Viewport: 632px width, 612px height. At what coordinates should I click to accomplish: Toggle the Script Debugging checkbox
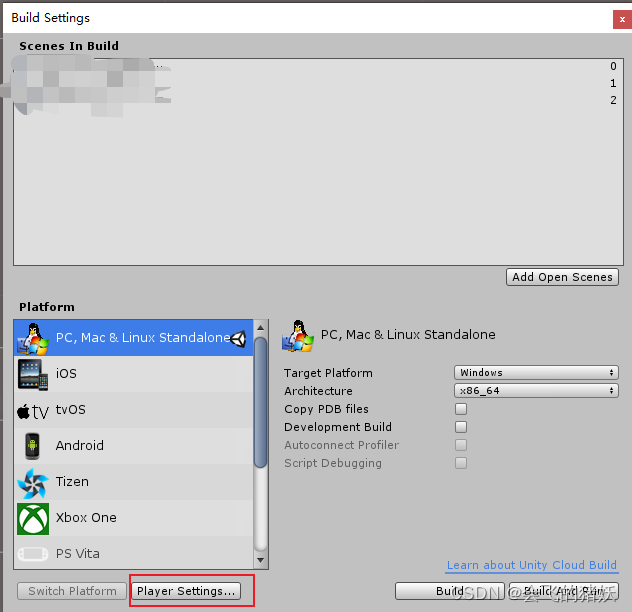point(461,463)
